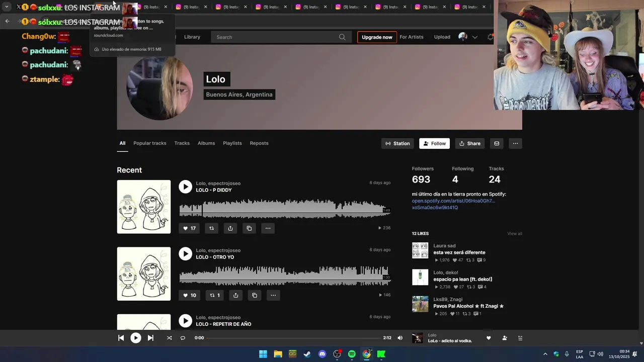
Task: Open the Reposts tab
Action: pos(259,143)
